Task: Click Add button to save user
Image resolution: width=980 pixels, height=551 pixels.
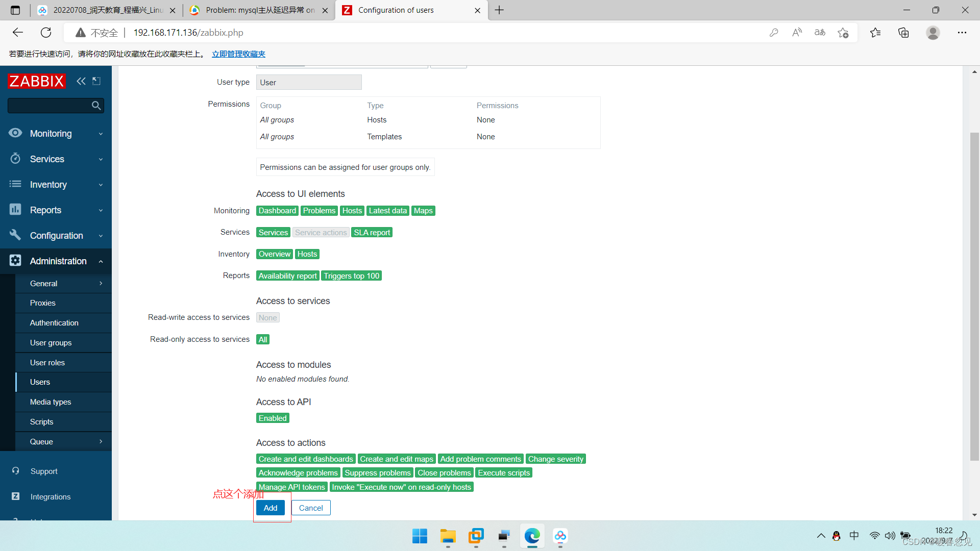Action: [x=270, y=507]
